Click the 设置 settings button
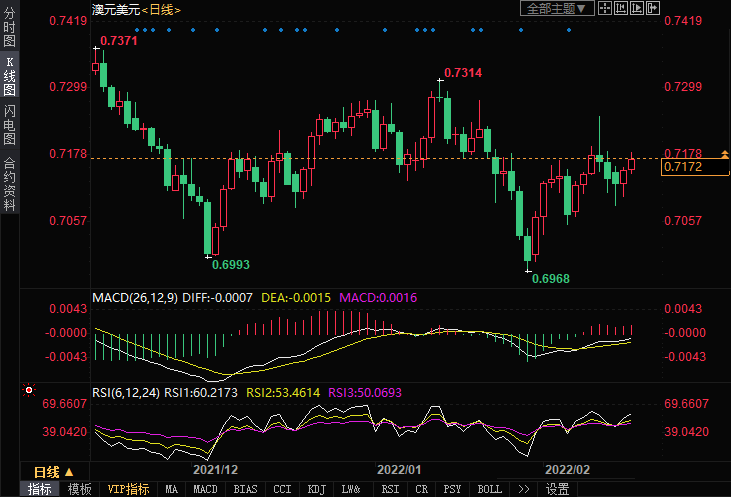This screenshot has height=497, width=731. [557, 489]
